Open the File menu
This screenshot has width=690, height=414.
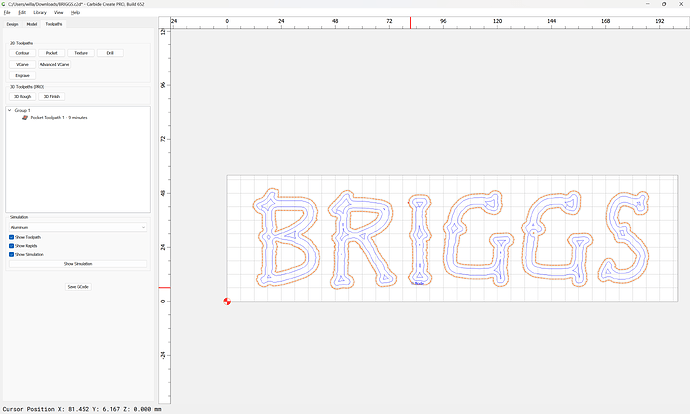click(x=7, y=12)
